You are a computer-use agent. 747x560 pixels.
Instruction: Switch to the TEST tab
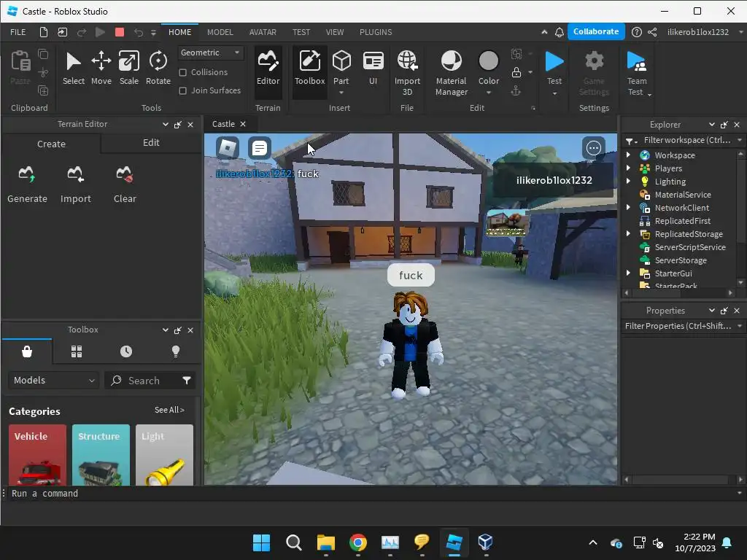coord(301,32)
